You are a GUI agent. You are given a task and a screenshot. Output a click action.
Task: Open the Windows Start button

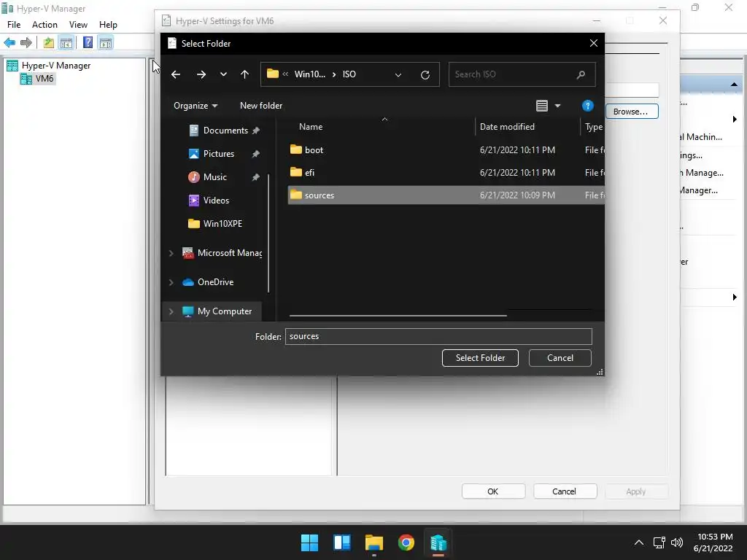[x=309, y=542]
